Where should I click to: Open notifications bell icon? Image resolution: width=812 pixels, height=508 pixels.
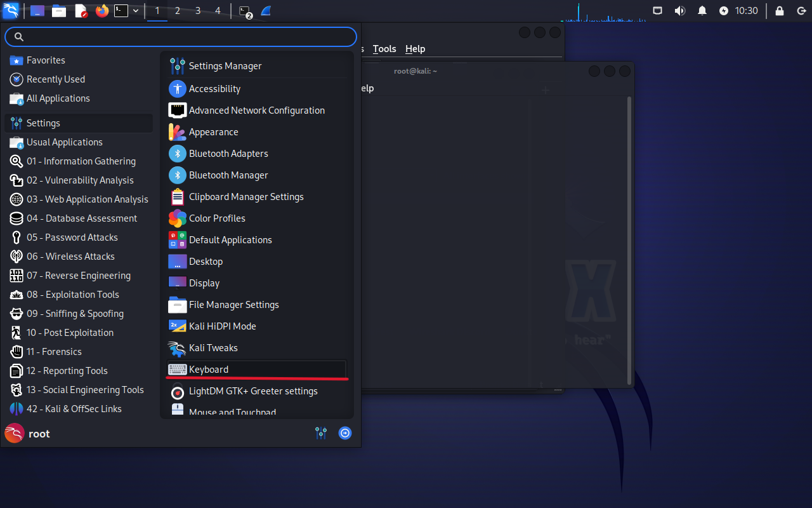(702, 11)
